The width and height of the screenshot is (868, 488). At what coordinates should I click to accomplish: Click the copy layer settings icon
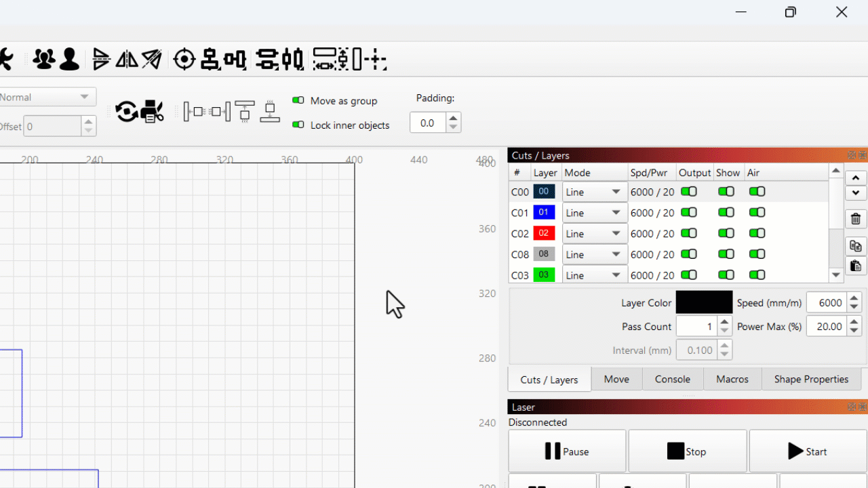point(856,245)
